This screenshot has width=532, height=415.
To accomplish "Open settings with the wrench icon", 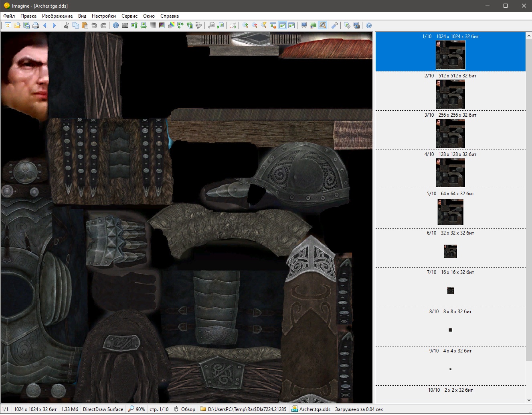I will click(x=335, y=25).
